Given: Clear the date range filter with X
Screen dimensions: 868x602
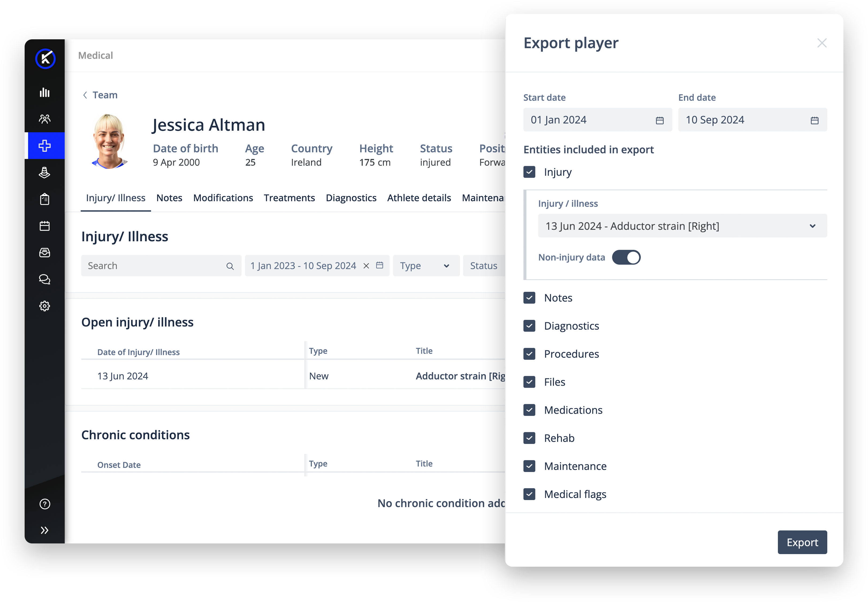Looking at the screenshot, I should [x=366, y=266].
